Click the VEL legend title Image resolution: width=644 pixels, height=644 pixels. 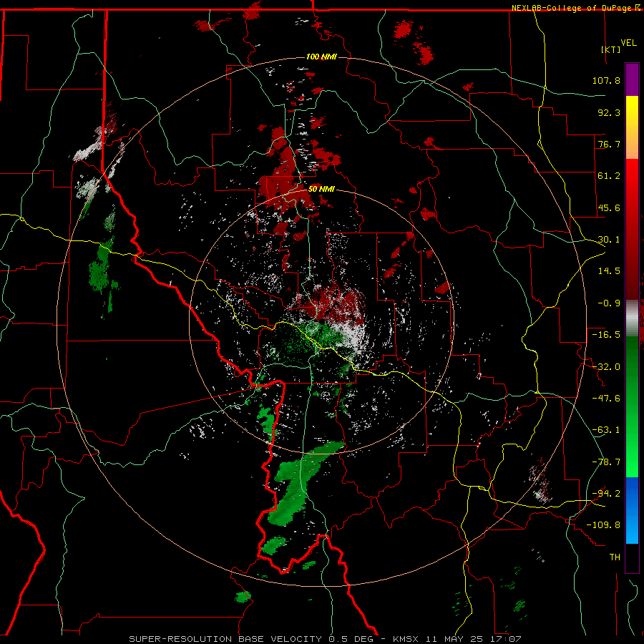tap(629, 42)
